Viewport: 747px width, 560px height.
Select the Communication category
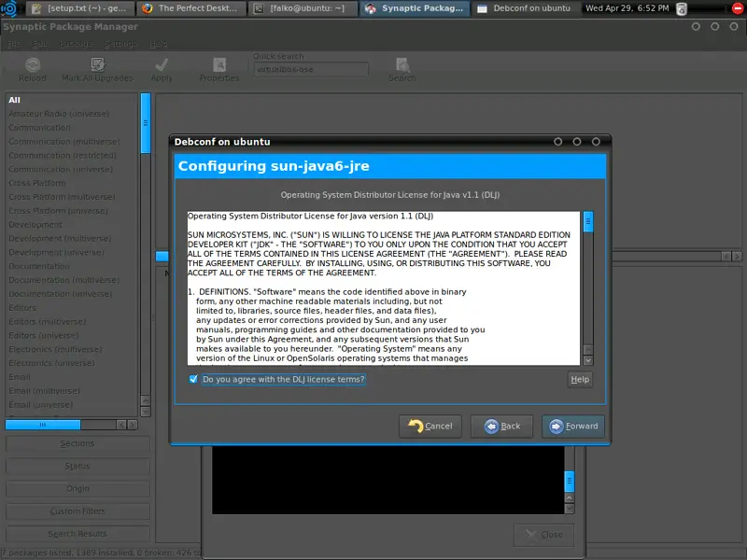point(39,128)
